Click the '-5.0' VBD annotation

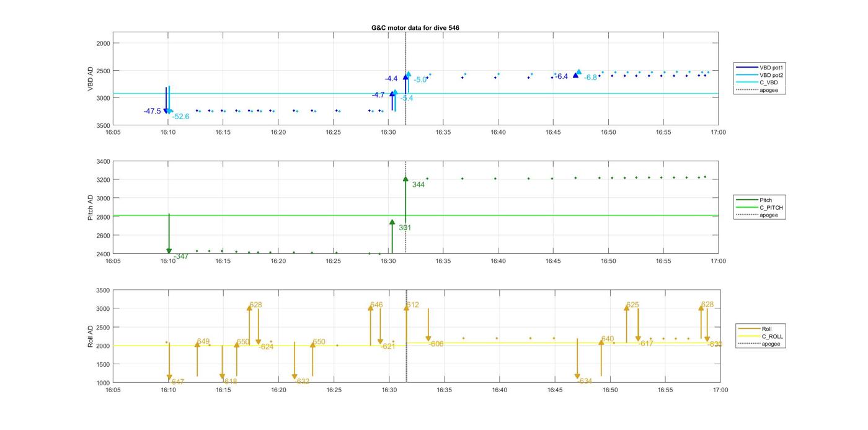click(420, 79)
